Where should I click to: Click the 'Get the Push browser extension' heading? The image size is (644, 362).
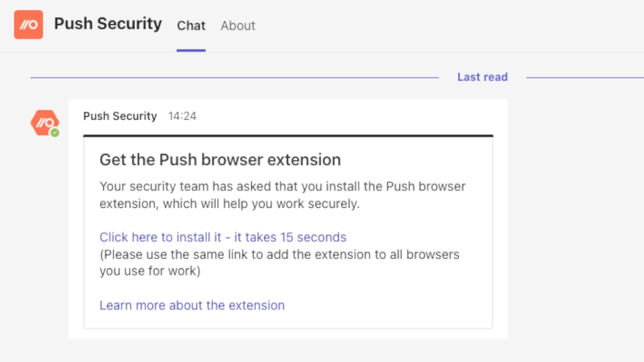click(x=220, y=160)
